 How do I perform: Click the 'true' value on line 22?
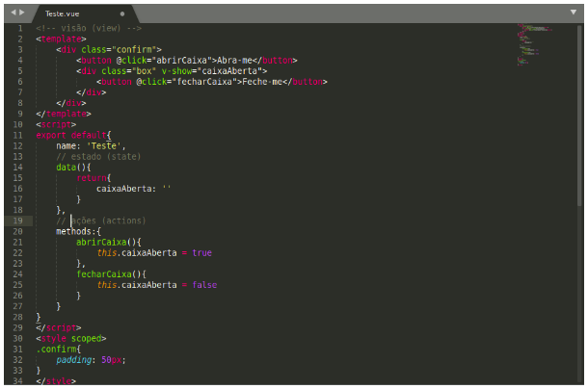(x=202, y=253)
